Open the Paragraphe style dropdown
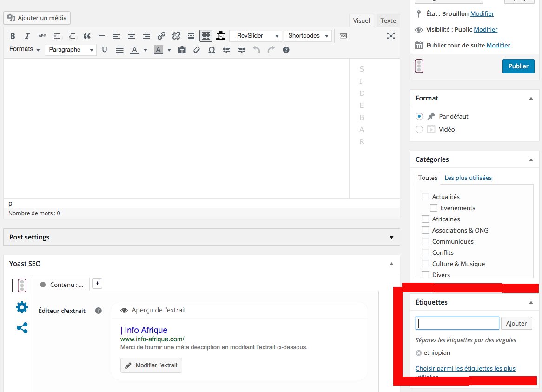The image size is (542, 392). (x=71, y=50)
